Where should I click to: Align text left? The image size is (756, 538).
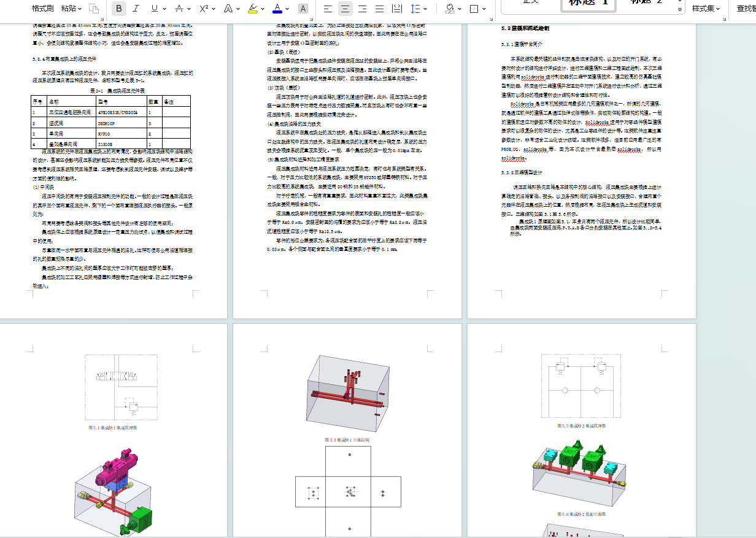click(328, 9)
